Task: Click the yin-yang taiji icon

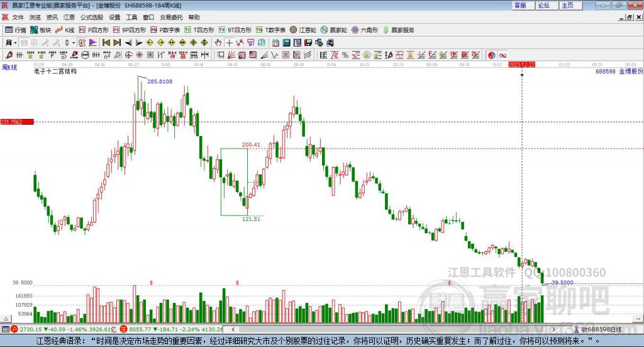Action: click(x=492, y=55)
